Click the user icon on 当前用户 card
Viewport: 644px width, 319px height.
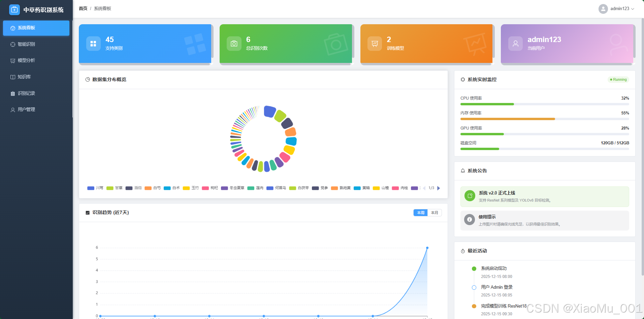click(x=515, y=43)
